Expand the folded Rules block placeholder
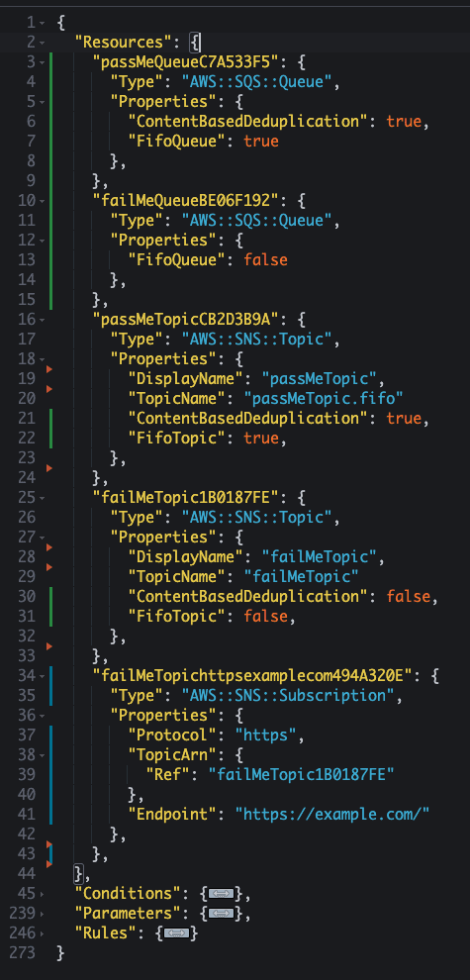Screen dimensions: 470x980 [x=174, y=933]
